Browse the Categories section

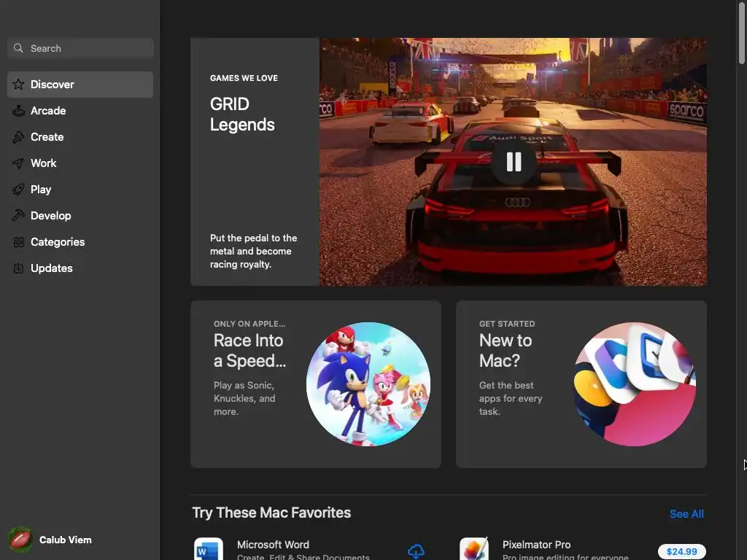point(80,242)
